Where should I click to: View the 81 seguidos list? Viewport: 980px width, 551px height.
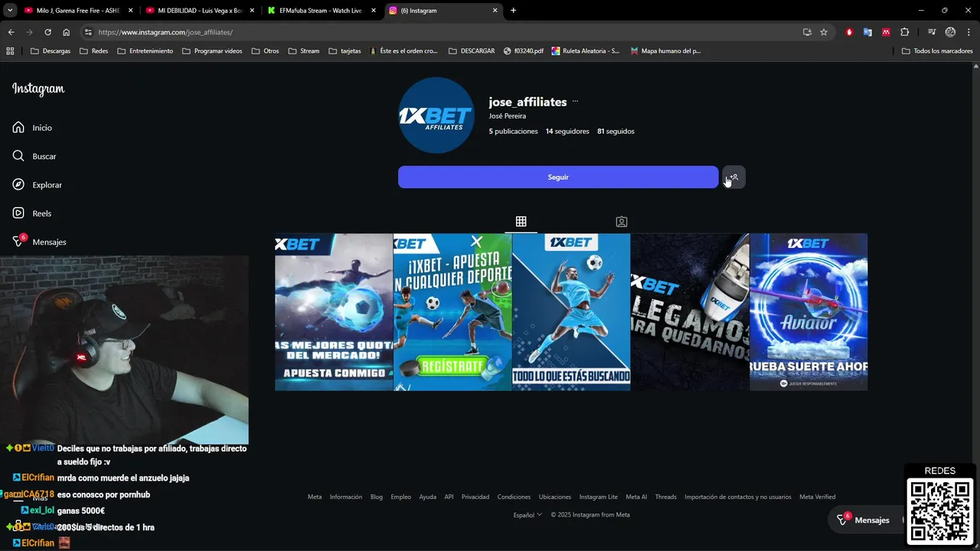(x=616, y=132)
